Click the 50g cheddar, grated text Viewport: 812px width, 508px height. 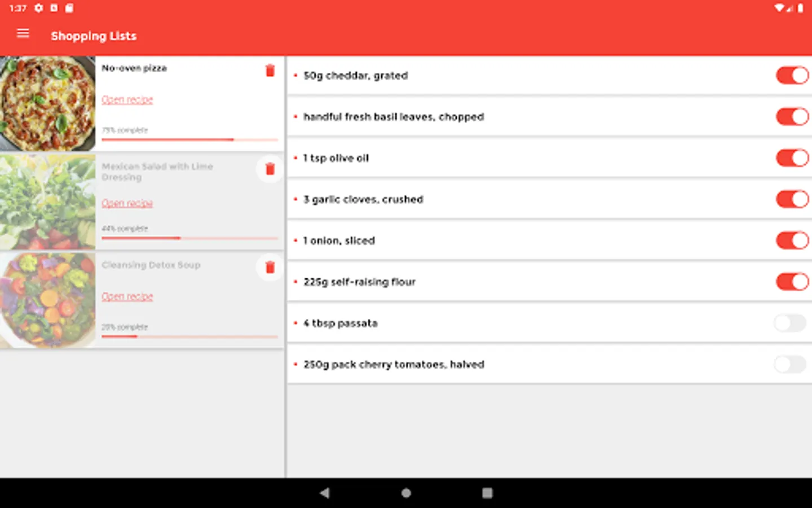356,76
